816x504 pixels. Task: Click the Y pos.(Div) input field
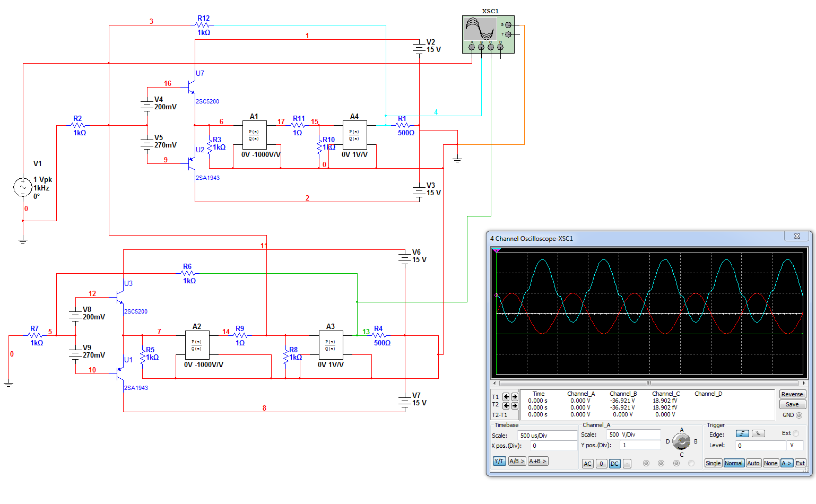[640, 446]
